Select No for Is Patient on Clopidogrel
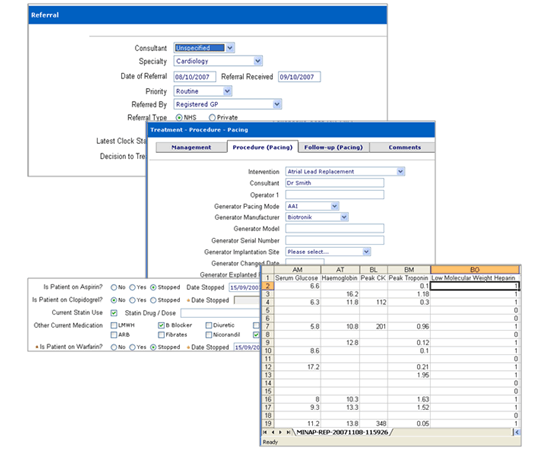The image size is (550, 450). pos(114,300)
